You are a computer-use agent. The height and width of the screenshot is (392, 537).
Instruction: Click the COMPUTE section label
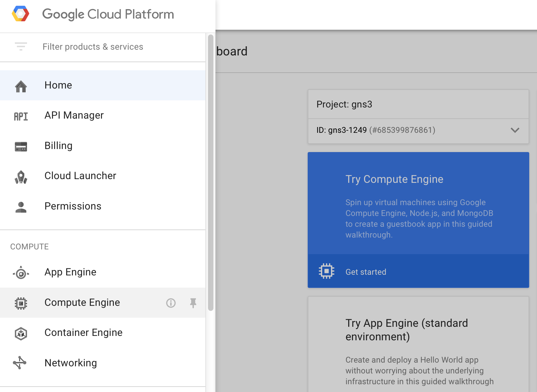(29, 247)
